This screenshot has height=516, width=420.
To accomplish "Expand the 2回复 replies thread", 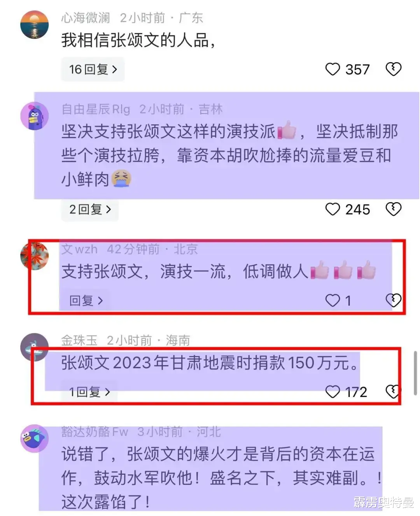I will (90, 210).
